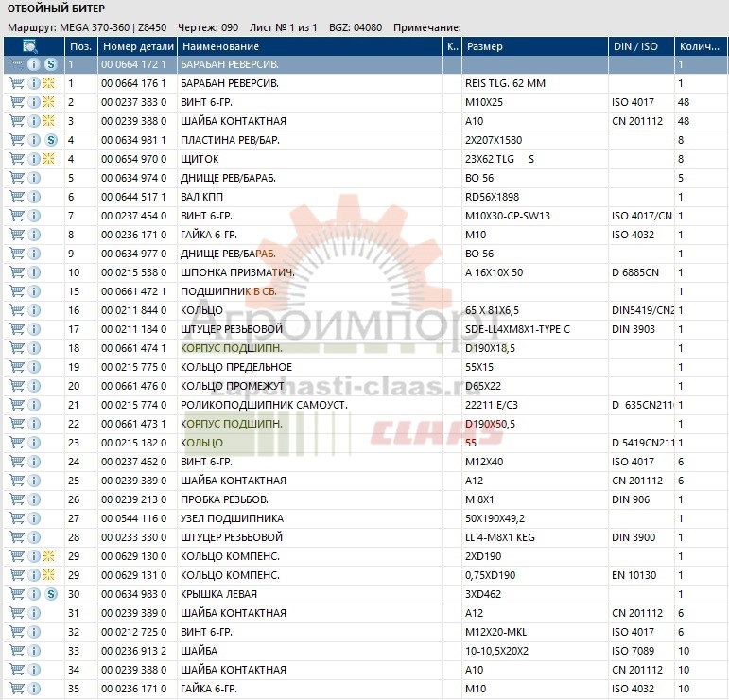729x700 pixels.
Task: Click size LL 4-M8X1 KEG
Action: 500,537
